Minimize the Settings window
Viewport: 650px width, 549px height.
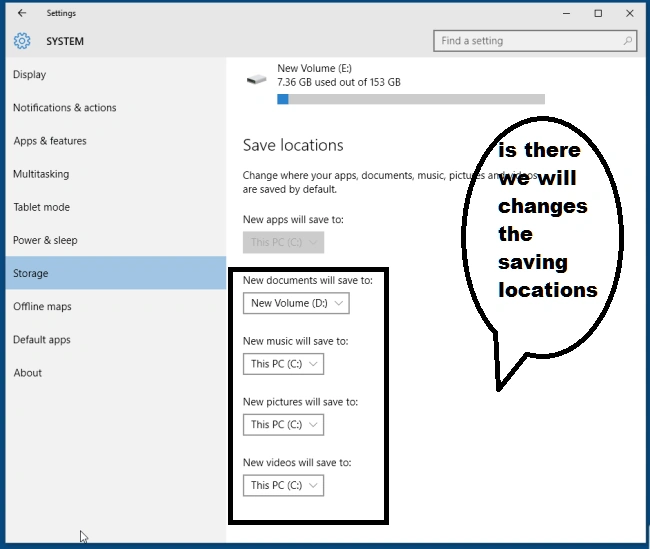click(566, 13)
